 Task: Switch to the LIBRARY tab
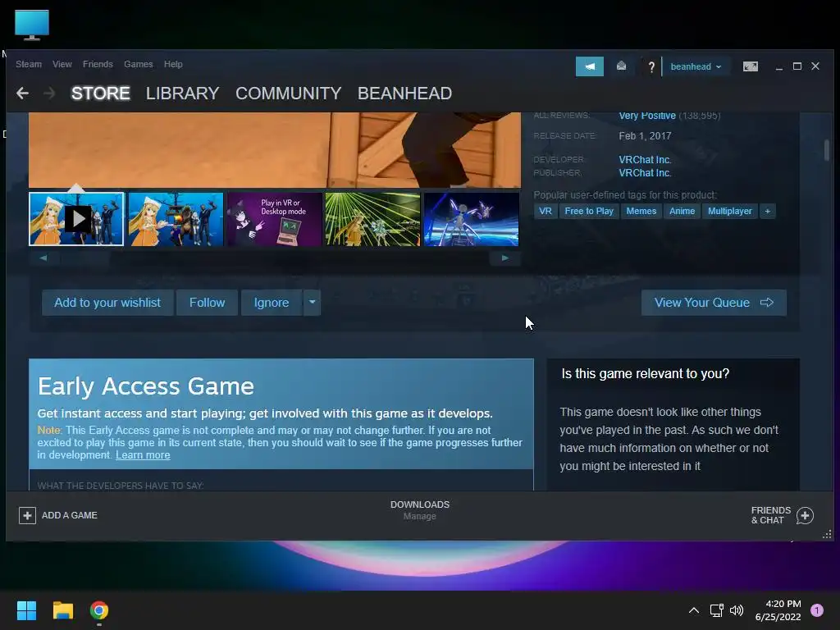(x=182, y=94)
